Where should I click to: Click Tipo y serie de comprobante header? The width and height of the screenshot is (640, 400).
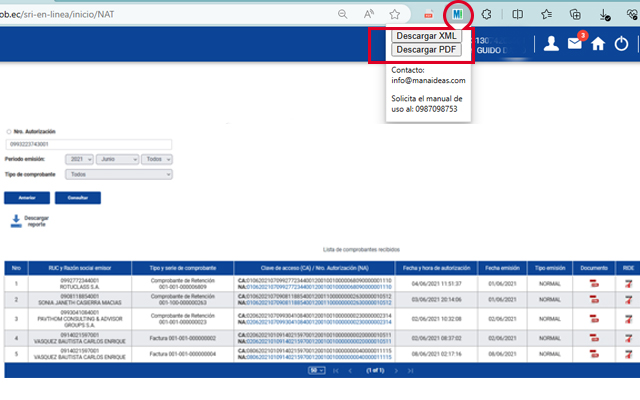coord(182,268)
